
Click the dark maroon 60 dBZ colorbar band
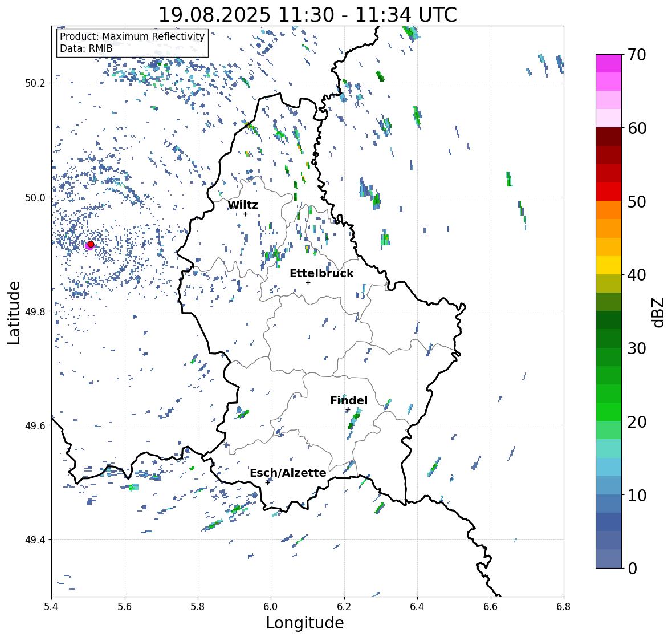pos(609,137)
